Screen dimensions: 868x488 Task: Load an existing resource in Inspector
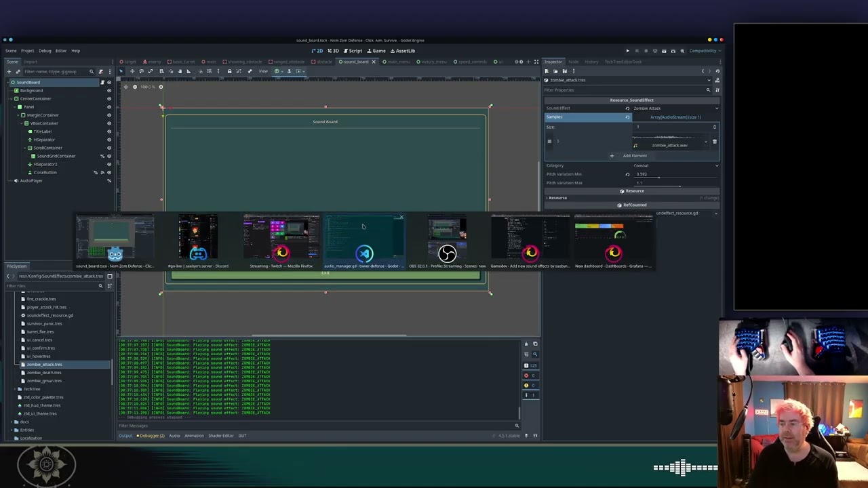click(x=555, y=71)
